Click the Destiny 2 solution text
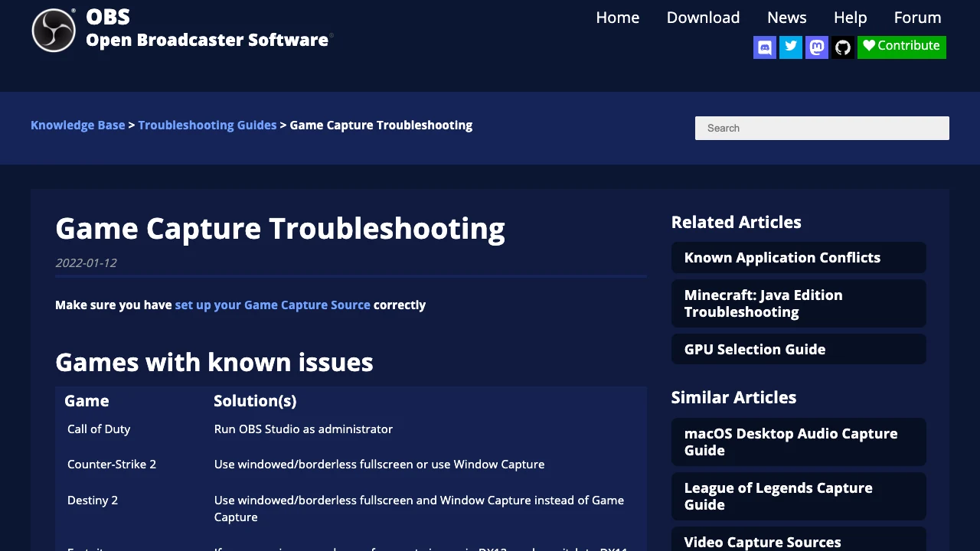The image size is (980, 551). pos(419,508)
